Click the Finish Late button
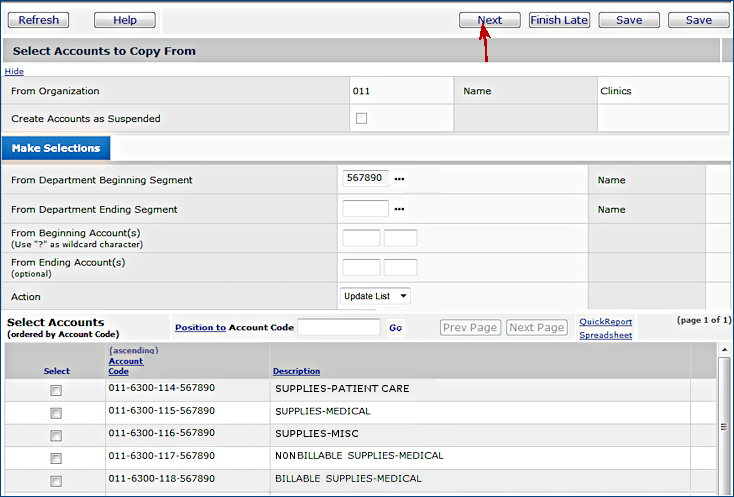Screen dimensions: 734x497 coord(559,20)
